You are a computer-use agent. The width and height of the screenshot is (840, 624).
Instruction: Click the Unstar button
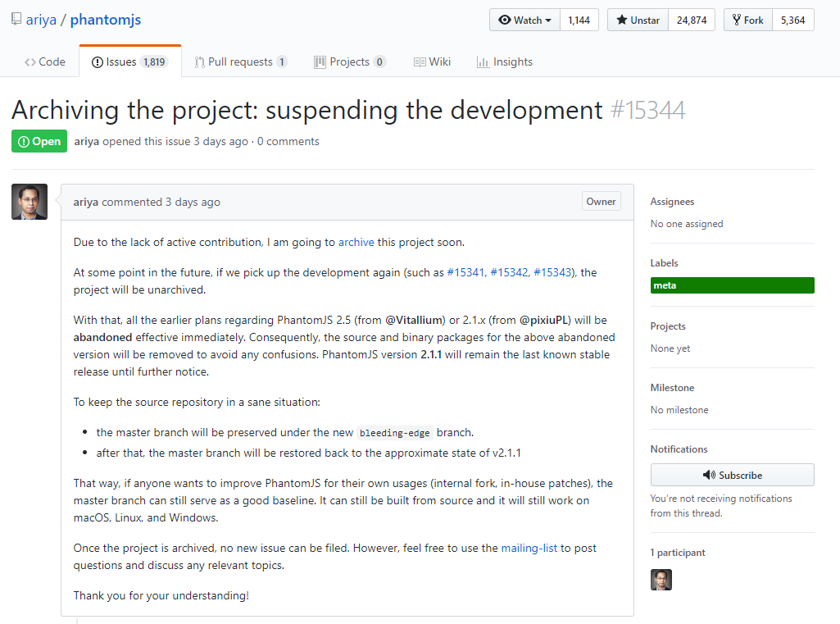(x=638, y=20)
